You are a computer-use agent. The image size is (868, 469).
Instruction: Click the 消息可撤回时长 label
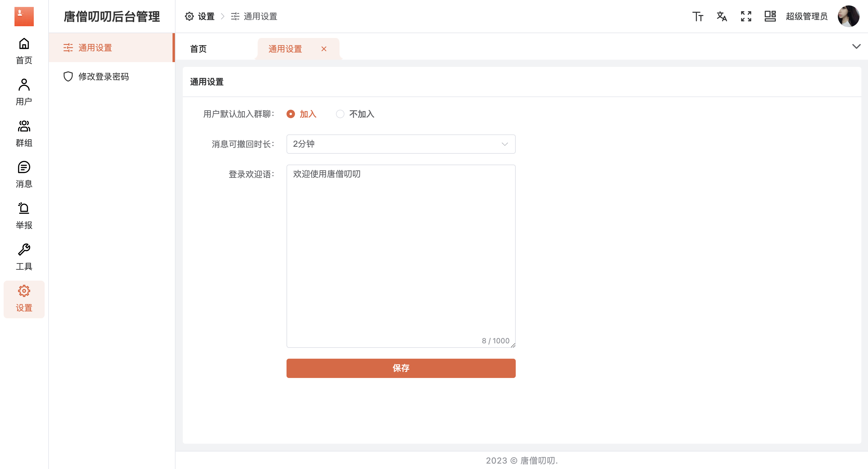click(243, 144)
